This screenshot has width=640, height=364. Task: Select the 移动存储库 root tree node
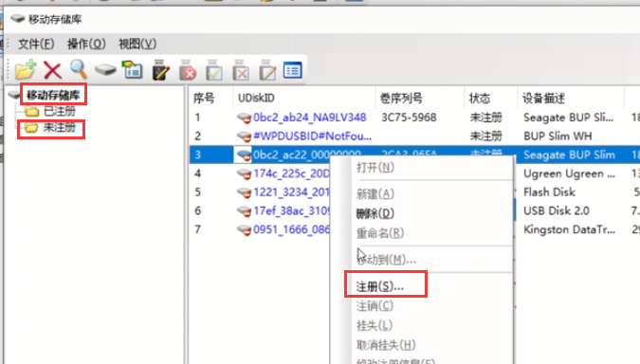(53, 95)
